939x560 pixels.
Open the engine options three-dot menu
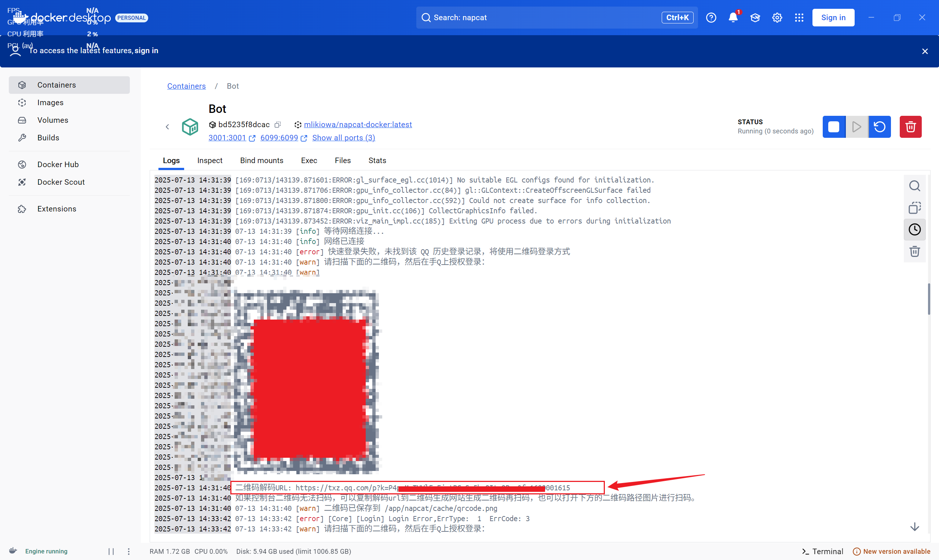click(x=129, y=551)
